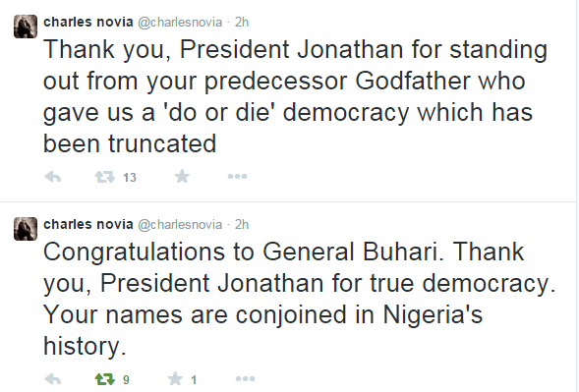View the 1 favorite count on second tweet
The width and height of the screenshot is (579, 392).
194,380
